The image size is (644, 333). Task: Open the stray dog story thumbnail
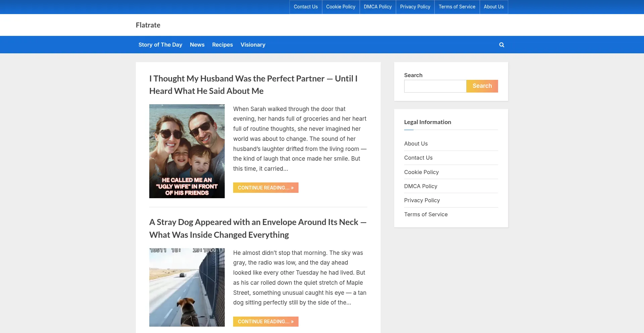(187, 287)
